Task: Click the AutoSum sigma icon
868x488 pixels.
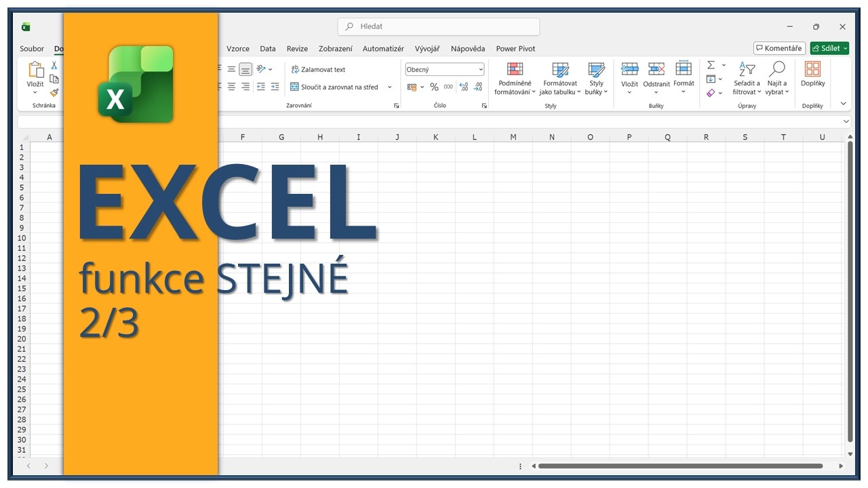Action: pyautogui.click(x=711, y=65)
